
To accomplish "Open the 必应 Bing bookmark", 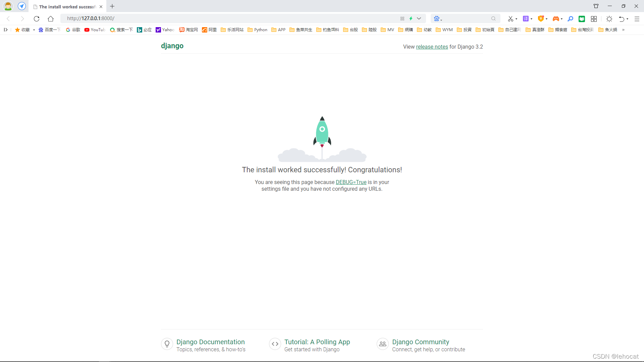I will [144, 30].
